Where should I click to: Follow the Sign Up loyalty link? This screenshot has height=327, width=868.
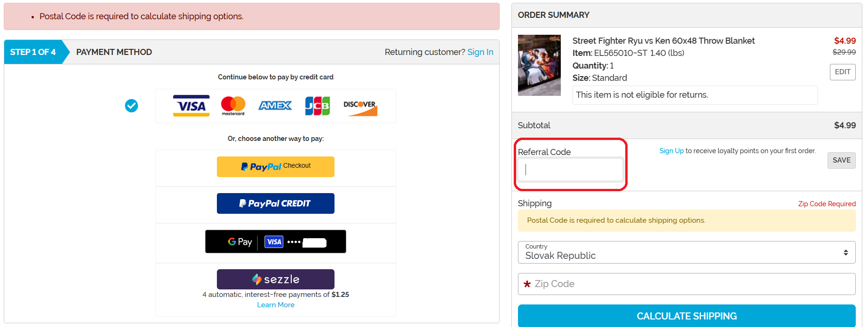tap(671, 151)
